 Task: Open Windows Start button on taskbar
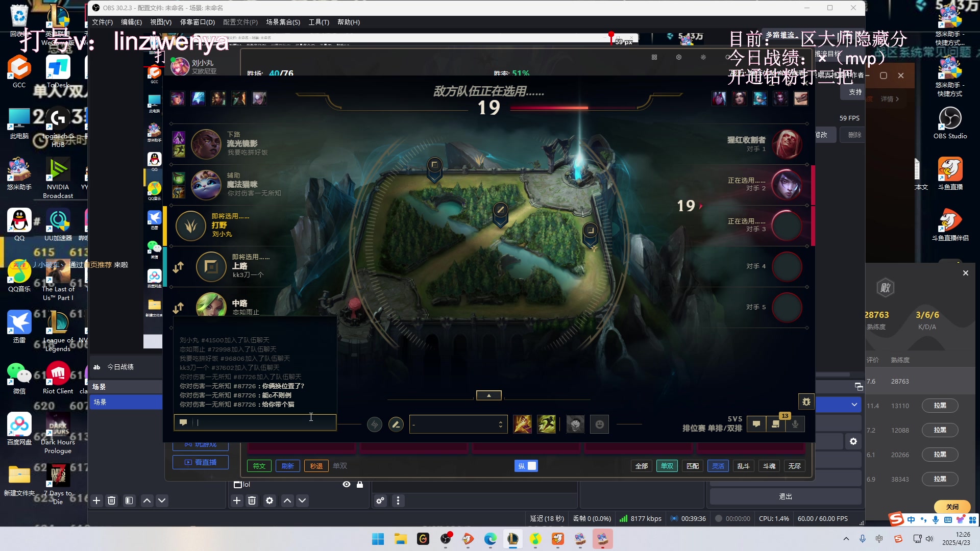tap(378, 539)
